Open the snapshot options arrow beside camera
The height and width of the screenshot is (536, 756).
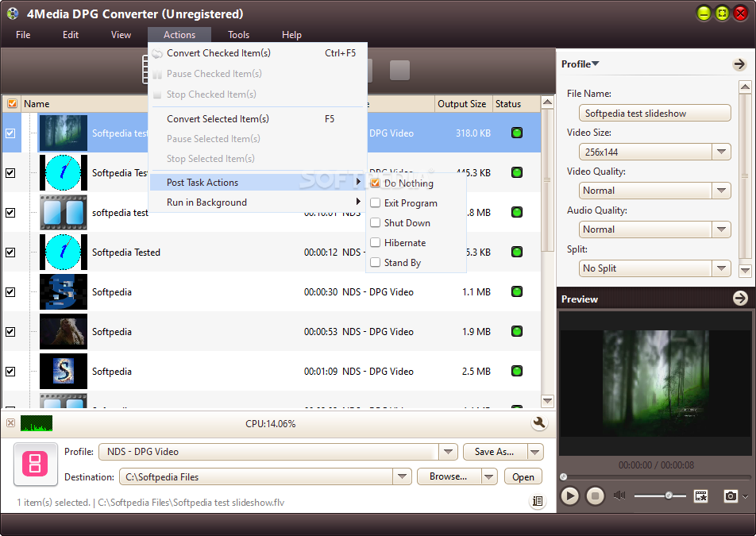click(746, 496)
